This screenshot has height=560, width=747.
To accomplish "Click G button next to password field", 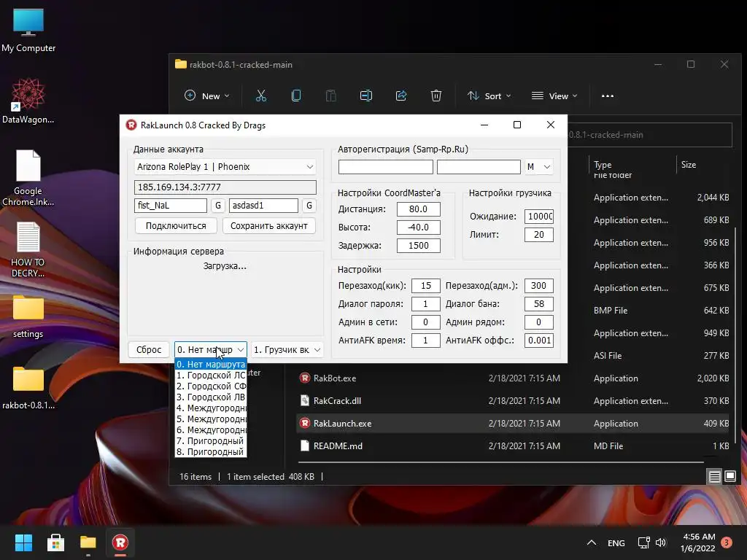I will point(309,205).
